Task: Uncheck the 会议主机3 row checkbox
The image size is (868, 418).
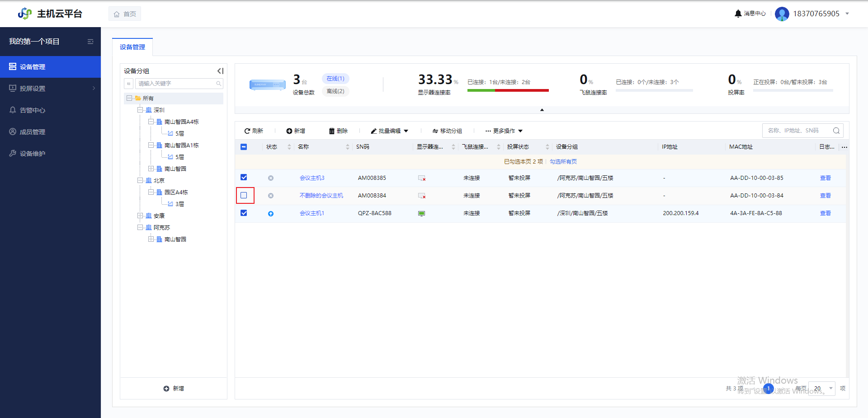Action: [244, 178]
